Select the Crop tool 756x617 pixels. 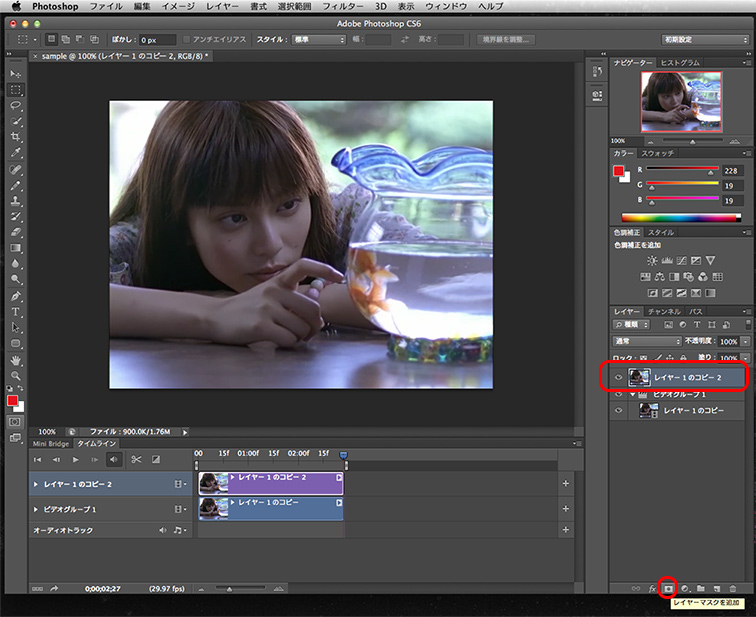coord(15,137)
